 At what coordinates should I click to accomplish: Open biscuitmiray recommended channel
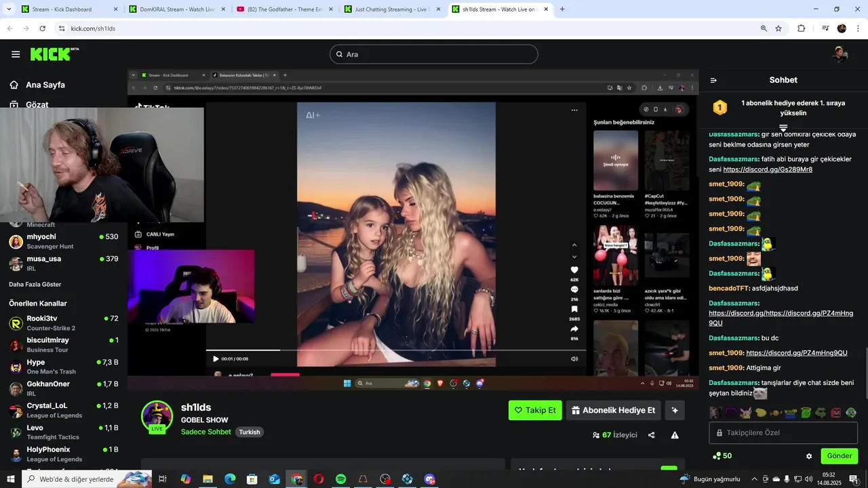64,345
